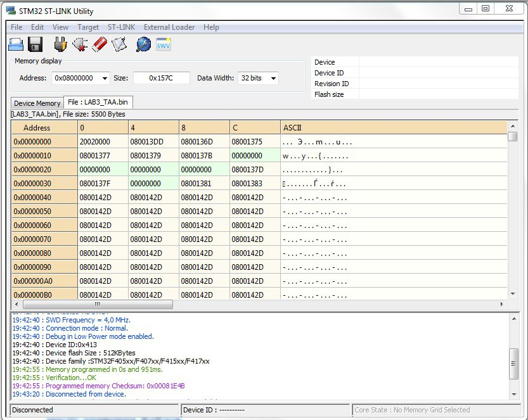This screenshot has width=528, height=420.
Task: Click the Program verify notepad icon
Action: (119, 44)
